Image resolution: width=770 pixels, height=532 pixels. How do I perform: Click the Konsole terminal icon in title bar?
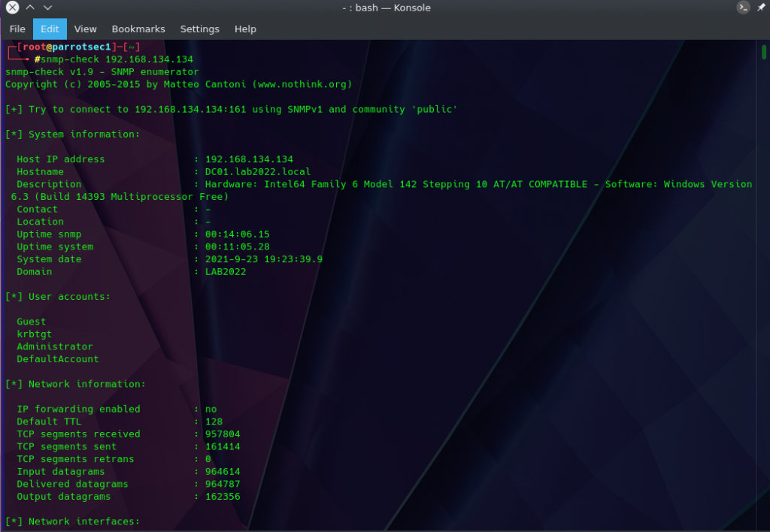click(x=743, y=8)
